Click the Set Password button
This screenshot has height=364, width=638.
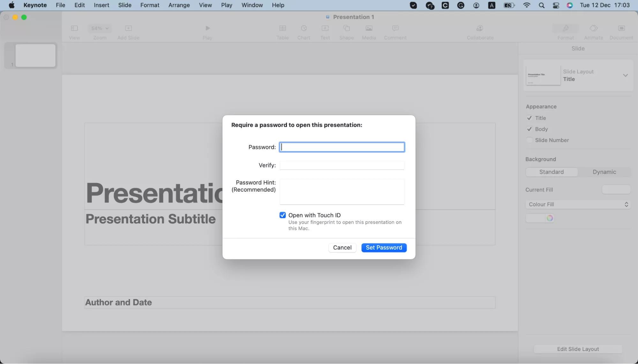point(384,247)
